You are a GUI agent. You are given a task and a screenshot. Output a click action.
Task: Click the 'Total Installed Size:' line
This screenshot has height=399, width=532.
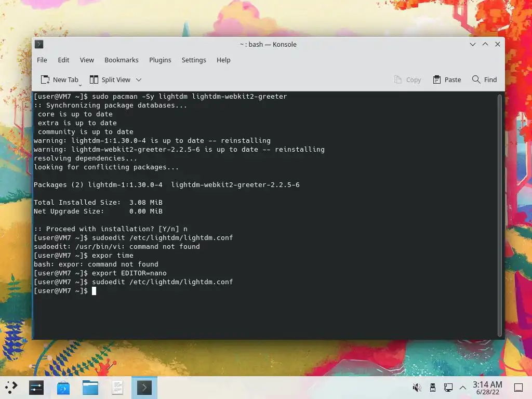[x=98, y=202]
